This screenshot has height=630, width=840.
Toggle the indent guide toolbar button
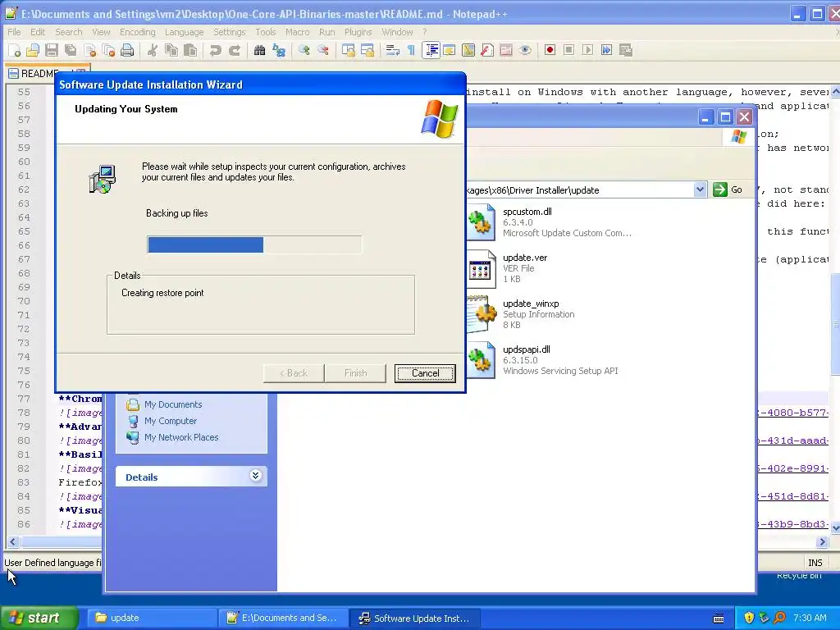click(x=431, y=50)
